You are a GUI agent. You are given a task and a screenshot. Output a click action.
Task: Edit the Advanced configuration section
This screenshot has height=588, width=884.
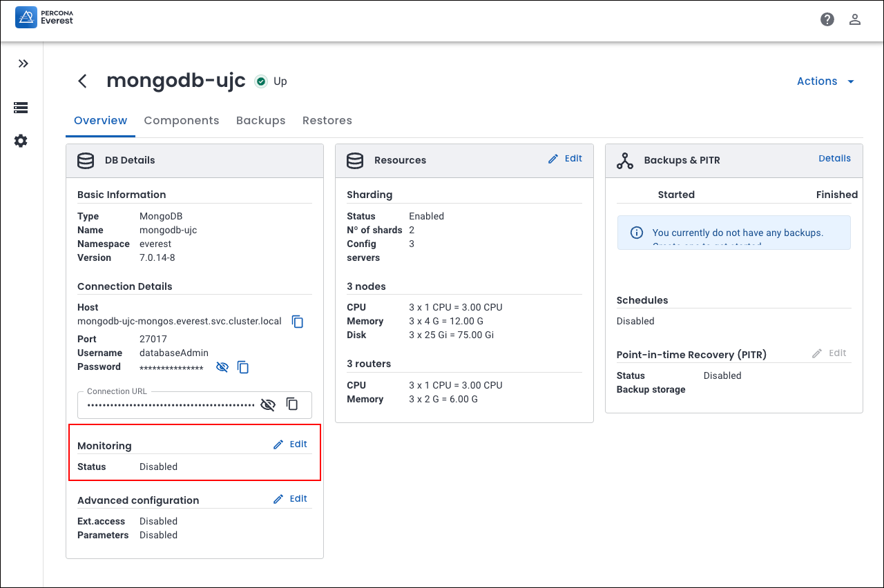291,499
